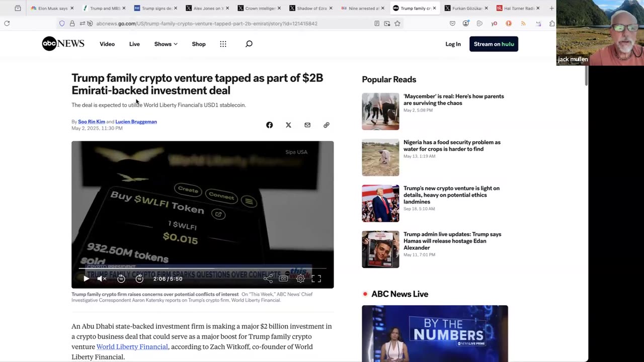Switch to the Furkan Gözükara tab
Screen dimensions: 644x362
pyautogui.click(x=465, y=8)
